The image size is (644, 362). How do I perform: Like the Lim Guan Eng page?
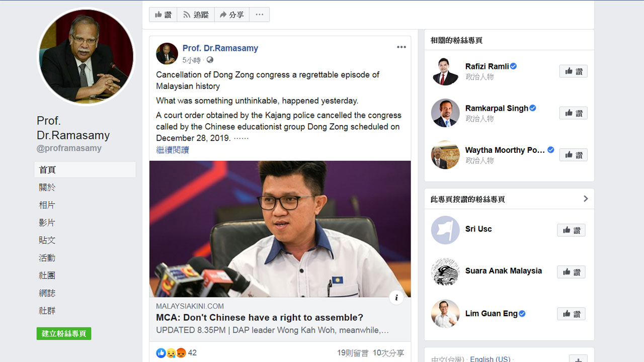(571, 314)
